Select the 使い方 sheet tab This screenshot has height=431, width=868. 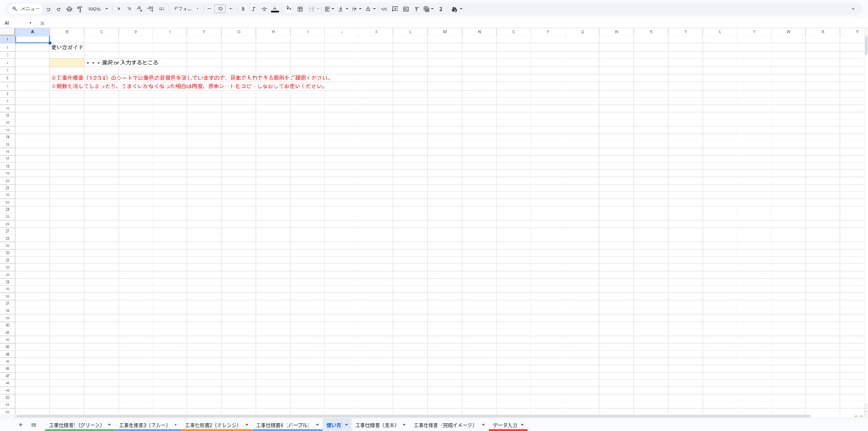pyautogui.click(x=334, y=425)
